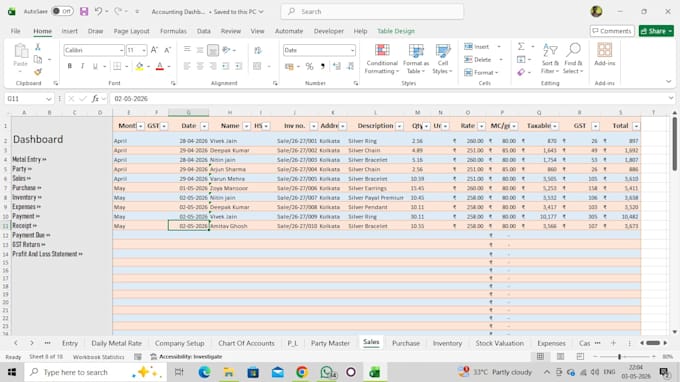Open the Inventory sheet tab
680x382 pixels.
(x=447, y=343)
